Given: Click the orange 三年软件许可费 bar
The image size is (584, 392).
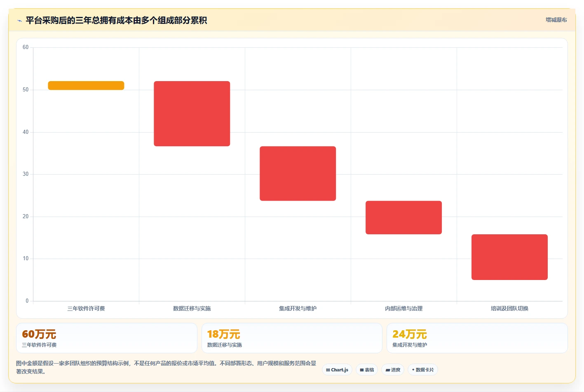Looking at the screenshot, I should coord(86,86).
